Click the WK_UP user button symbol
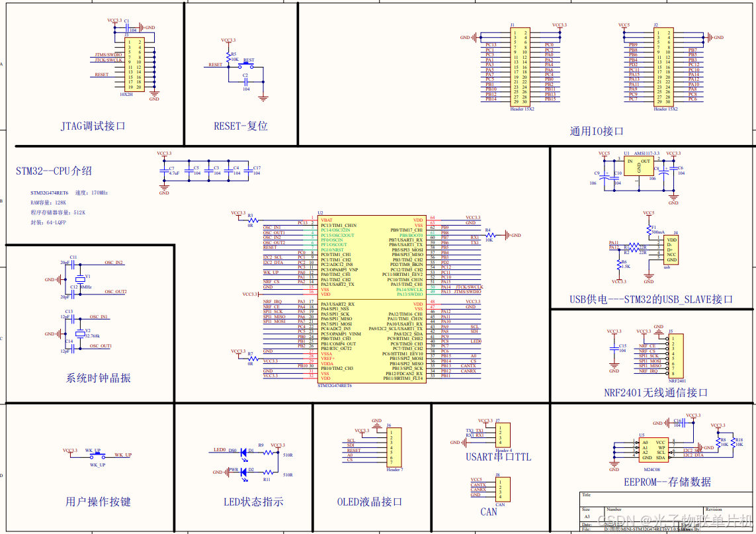 97,455
